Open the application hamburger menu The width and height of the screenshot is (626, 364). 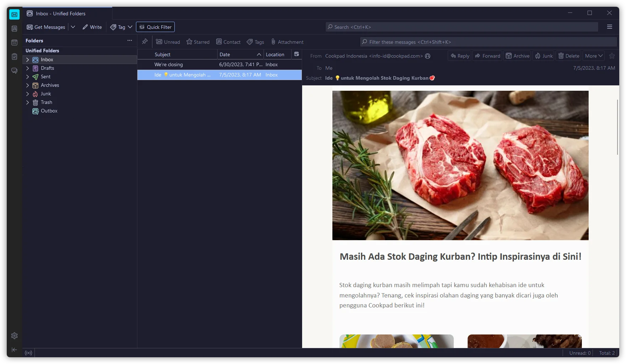[x=609, y=27]
